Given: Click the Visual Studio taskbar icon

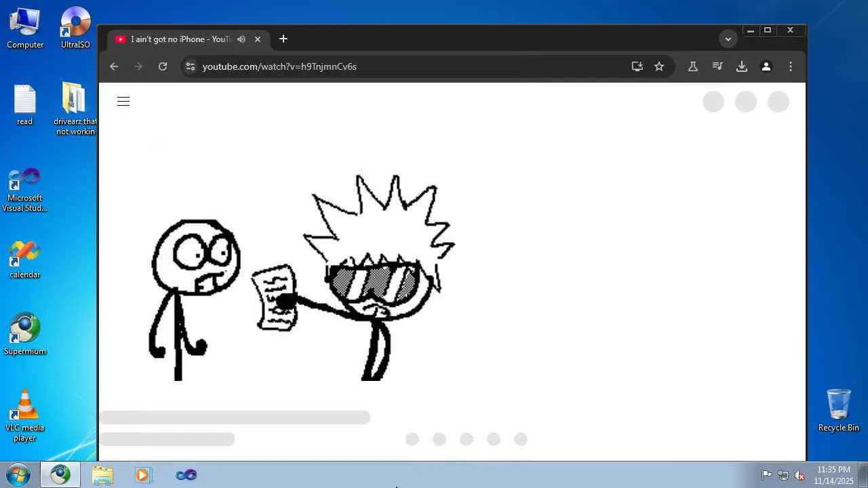Looking at the screenshot, I should (x=186, y=474).
